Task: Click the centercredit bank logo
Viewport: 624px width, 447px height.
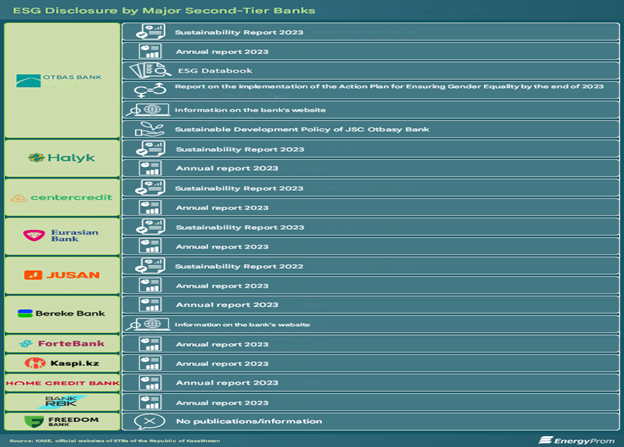Action: (x=61, y=197)
